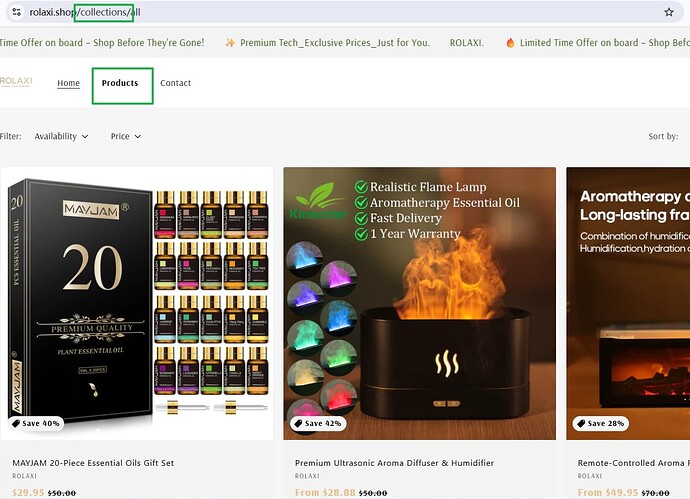Open the MAYJAM 20-piece oil set image

[x=137, y=303]
